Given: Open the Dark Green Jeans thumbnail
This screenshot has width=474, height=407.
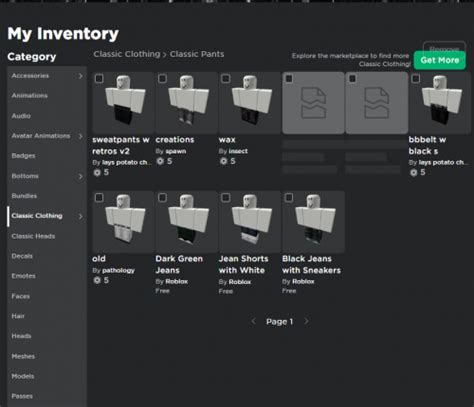Looking at the screenshot, I should [187, 222].
